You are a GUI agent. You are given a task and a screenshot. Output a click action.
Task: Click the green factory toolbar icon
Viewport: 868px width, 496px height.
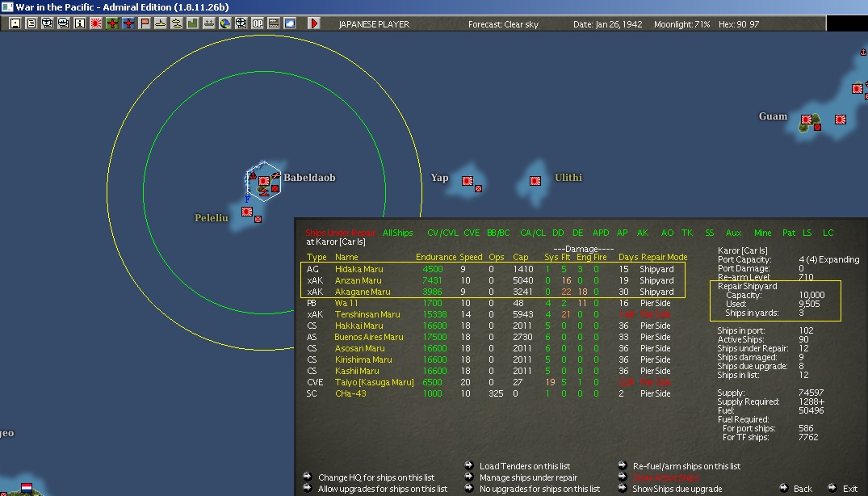point(193,23)
